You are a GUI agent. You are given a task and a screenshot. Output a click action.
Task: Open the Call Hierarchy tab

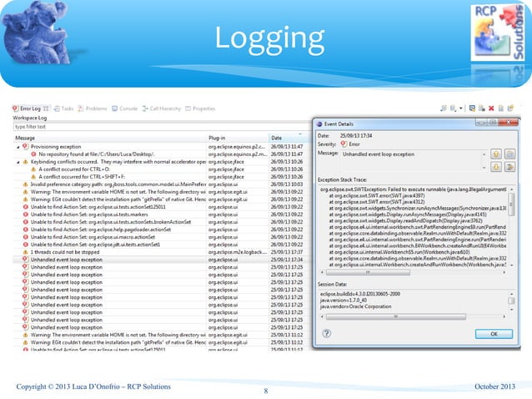(162, 109)
